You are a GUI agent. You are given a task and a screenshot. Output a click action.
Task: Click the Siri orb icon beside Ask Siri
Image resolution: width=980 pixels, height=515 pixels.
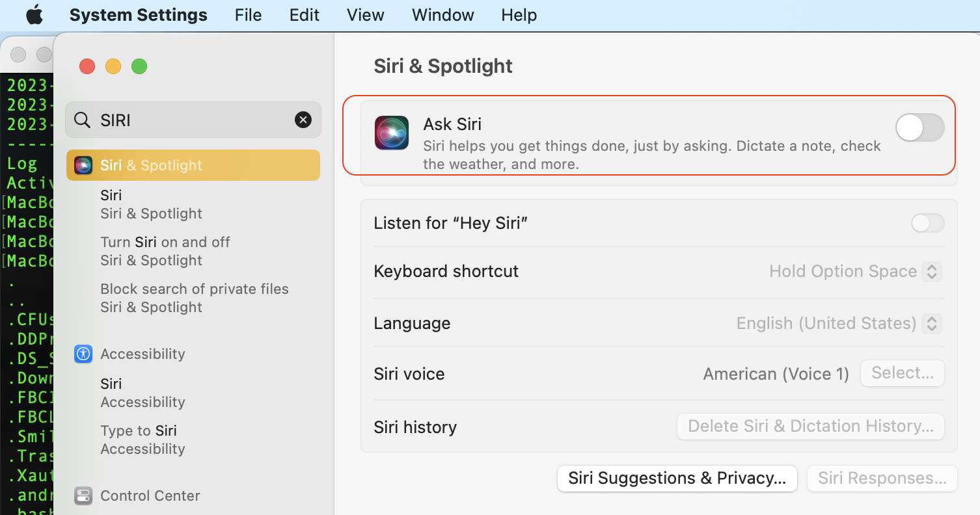click(392, 133)
